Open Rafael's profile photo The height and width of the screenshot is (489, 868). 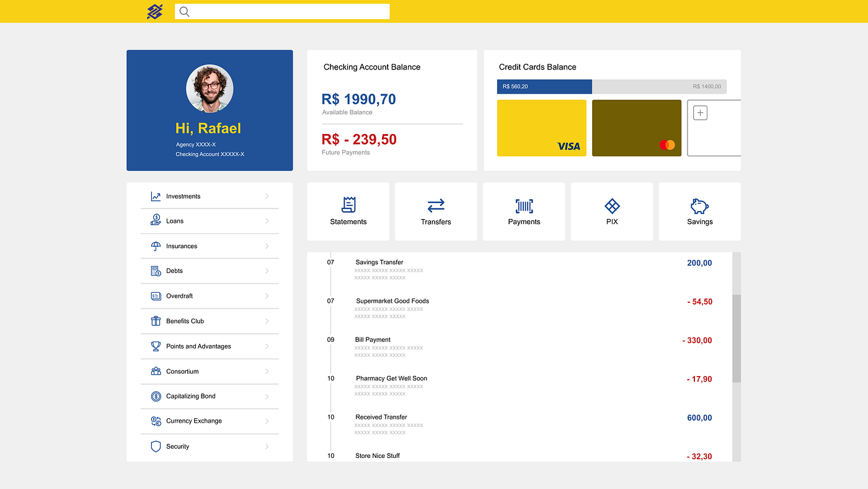[210, 88]
